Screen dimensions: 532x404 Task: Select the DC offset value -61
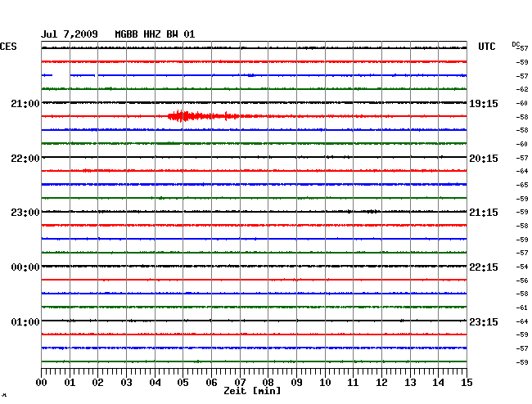522,307
